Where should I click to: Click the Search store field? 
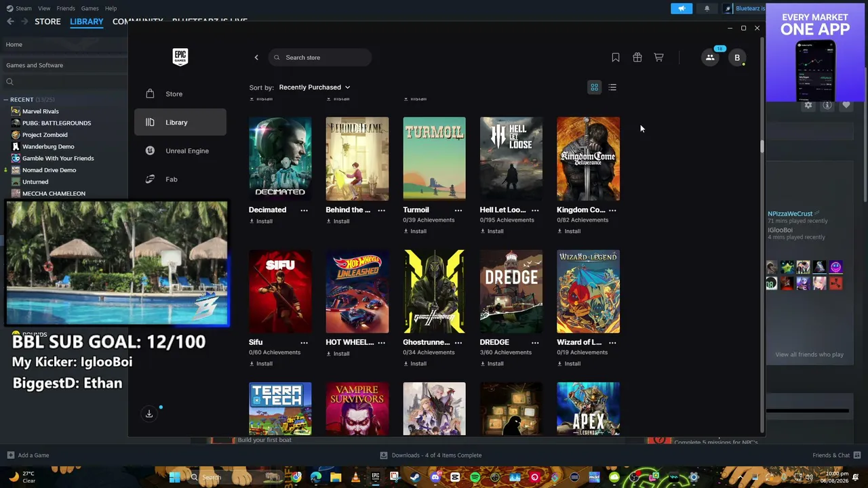pos(320,58)
